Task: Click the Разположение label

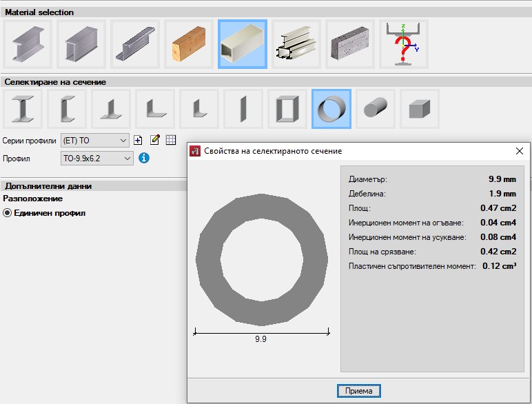Action: (x=33, y=199)
